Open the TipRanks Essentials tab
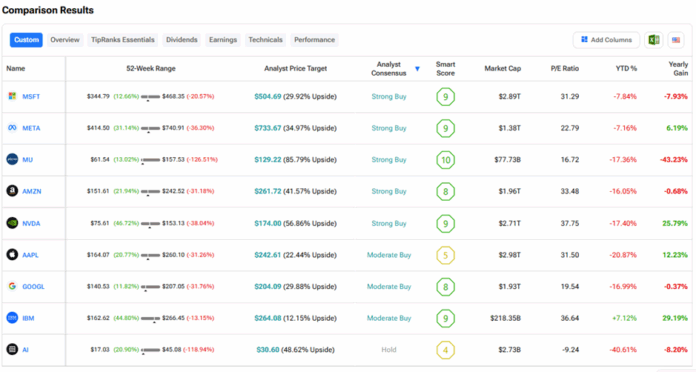696x372 pixels. [123, 40]
